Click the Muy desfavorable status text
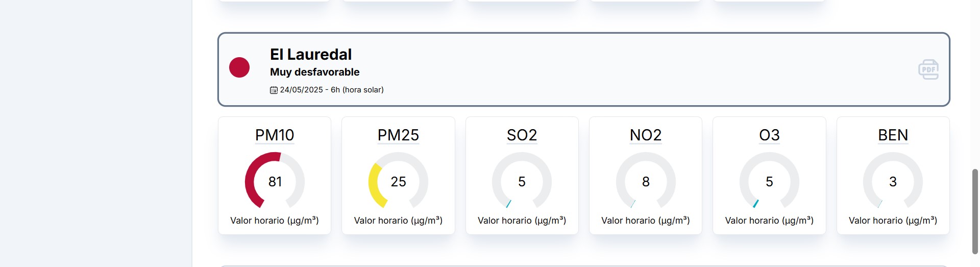980x267 pixels. coord(314,72)
